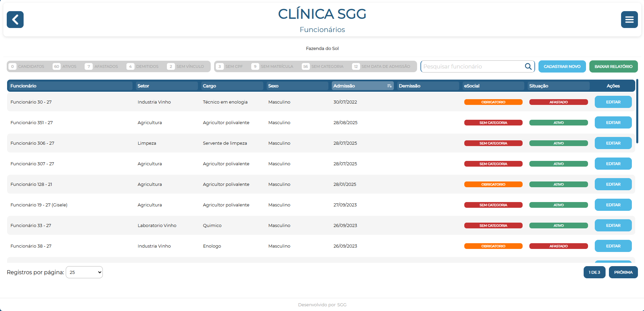Click the back arrow icon

[15, 20]
